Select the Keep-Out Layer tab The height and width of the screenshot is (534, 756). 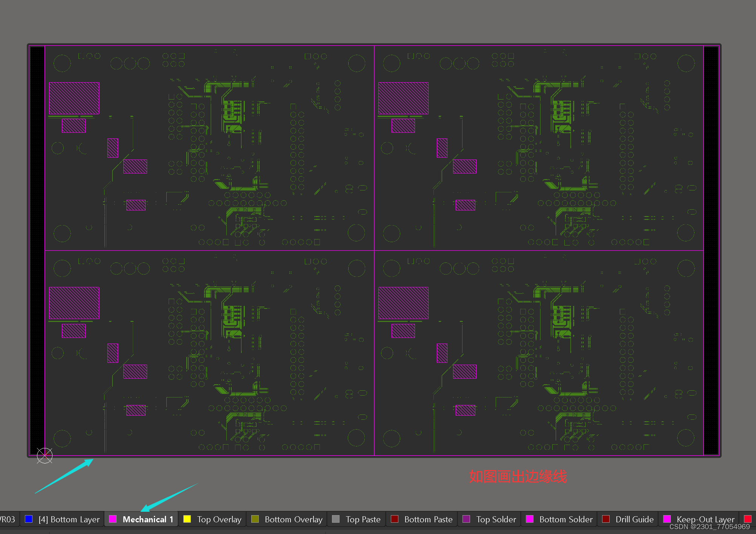coord(705,519)
